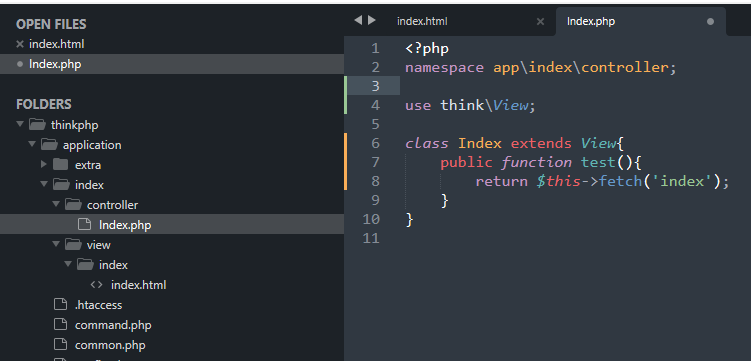Go to the next tab with the right arrow

(372, 20)
